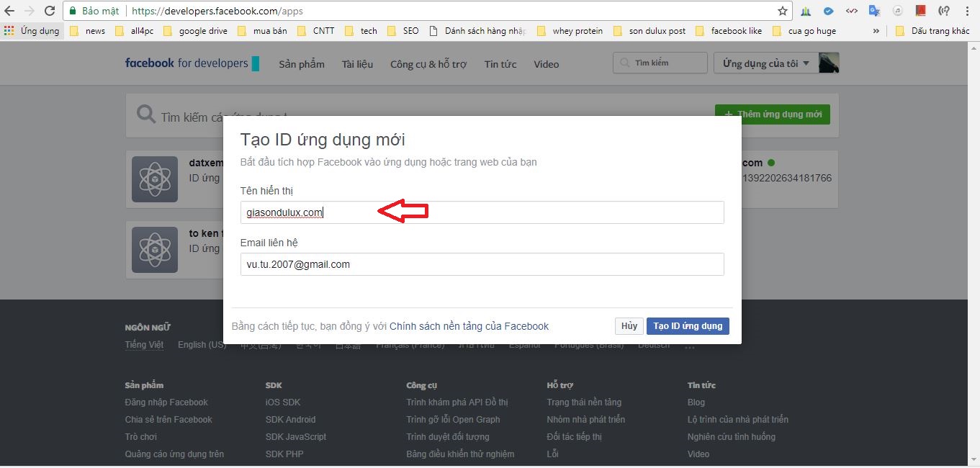The height and width of the screenshot is (468, 980).
Task: Open the green bar-chart extension icon
Action: 806,12
